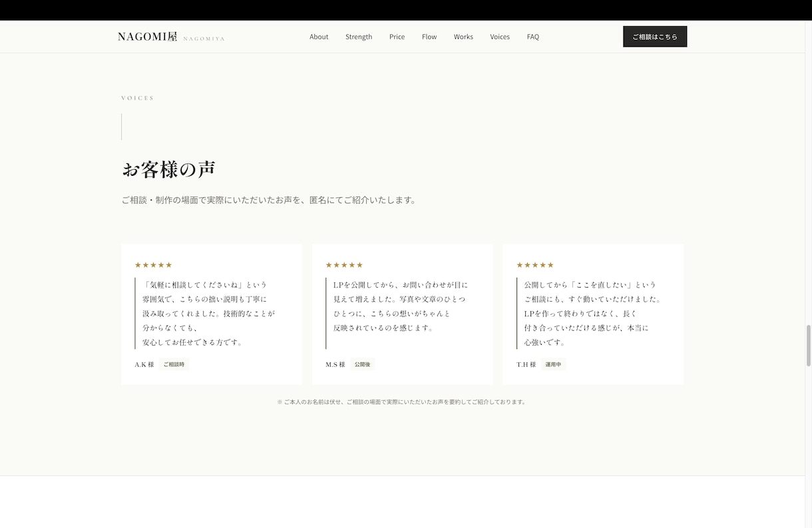Select the Voices nav link

tap(500, 37)
